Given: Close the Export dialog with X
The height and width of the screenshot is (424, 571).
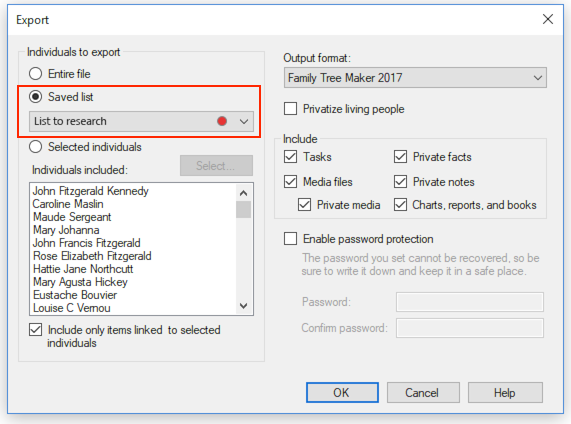Looking at the screenshot, I should coord(548,19).
